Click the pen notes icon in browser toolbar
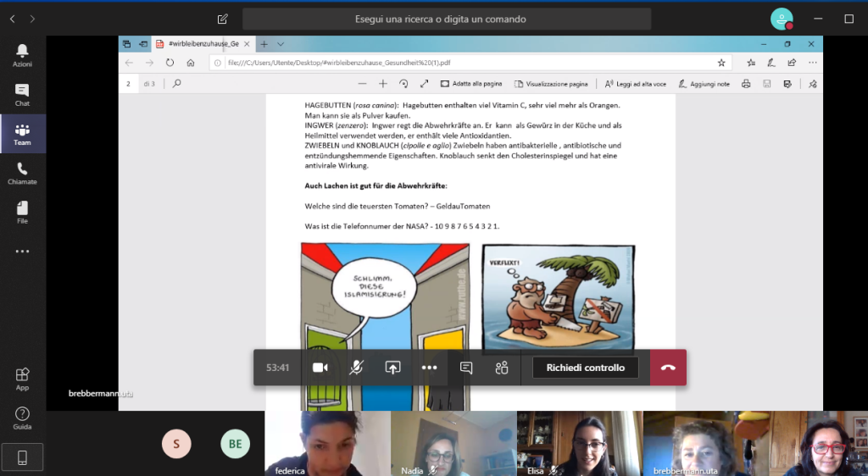The width and height of the screenshot is (868, 476). 771,63
